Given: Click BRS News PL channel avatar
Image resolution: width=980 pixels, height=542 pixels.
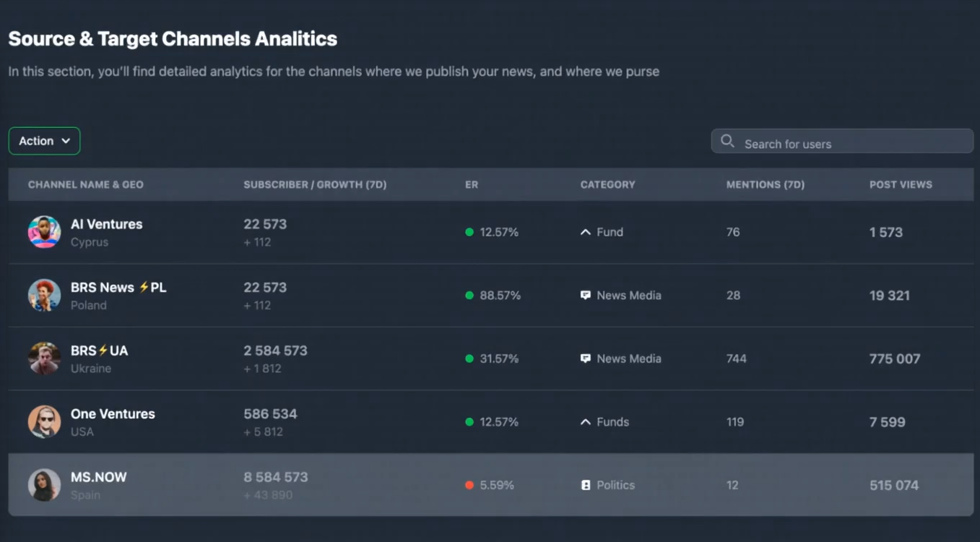Looking at the screenshot, I should [x=44, y=296].
